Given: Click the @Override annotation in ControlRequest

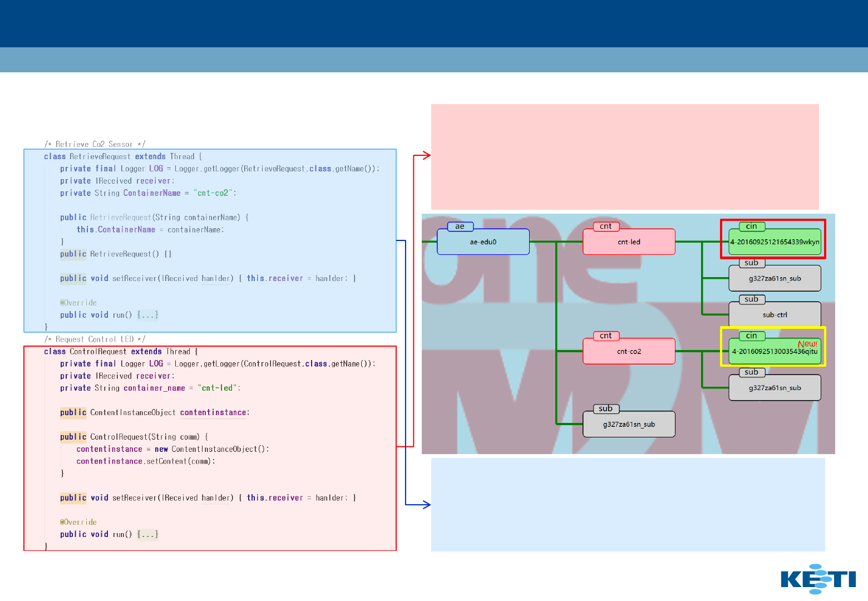Looking at the screenshot, I should click(x=78, y=522).
